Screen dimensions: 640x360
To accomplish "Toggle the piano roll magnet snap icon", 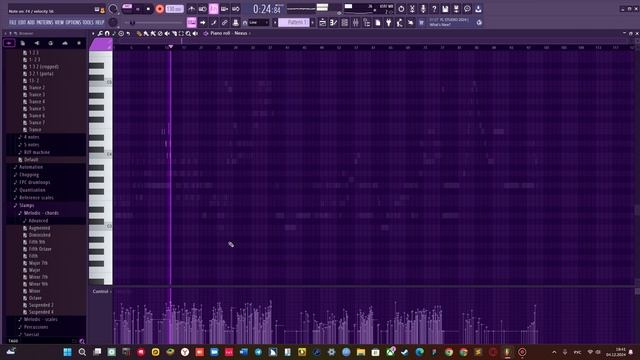I will pos(107,33).
